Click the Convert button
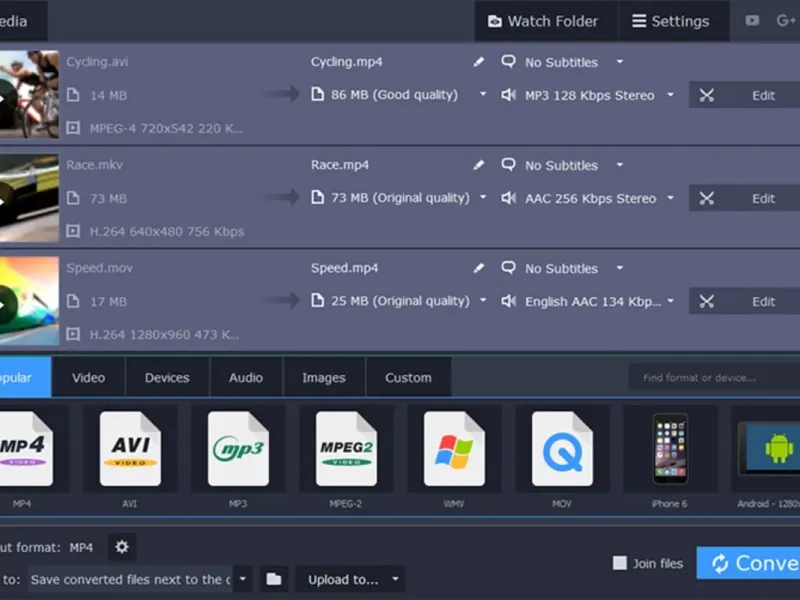Viewport: 800px width, 600px height. coord(748,563)
